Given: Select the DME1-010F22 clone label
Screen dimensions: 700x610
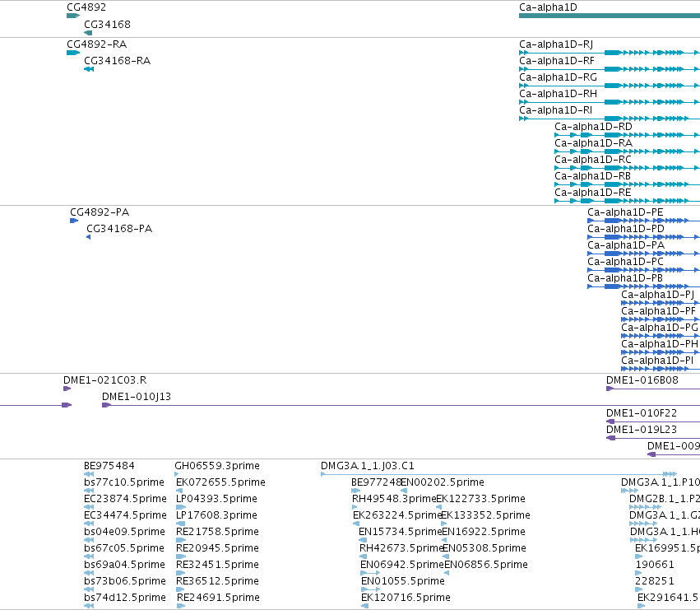Looking at the screenshot, I should pyautogui.click(x=642, y=413).
